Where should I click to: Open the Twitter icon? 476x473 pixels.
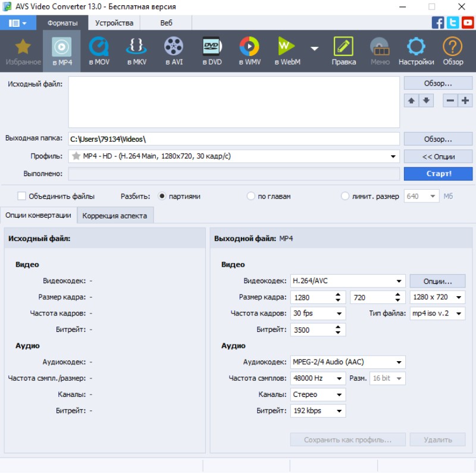point(453,23)
